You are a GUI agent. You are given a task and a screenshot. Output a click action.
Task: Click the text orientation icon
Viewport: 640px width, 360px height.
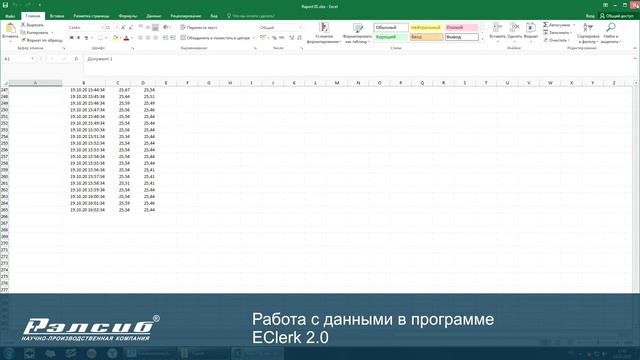pyautogui.click(x=166, y=27)
